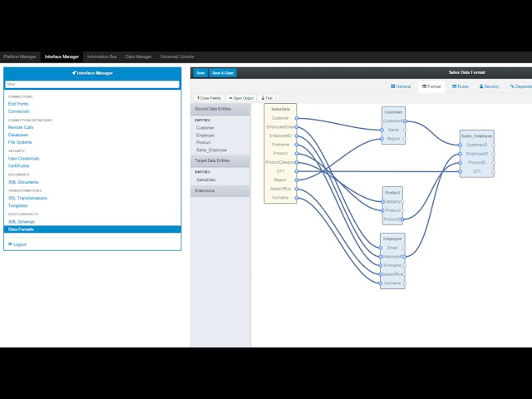
Task: Switch to Information Bus tab
Action: [x=102, y=57]
